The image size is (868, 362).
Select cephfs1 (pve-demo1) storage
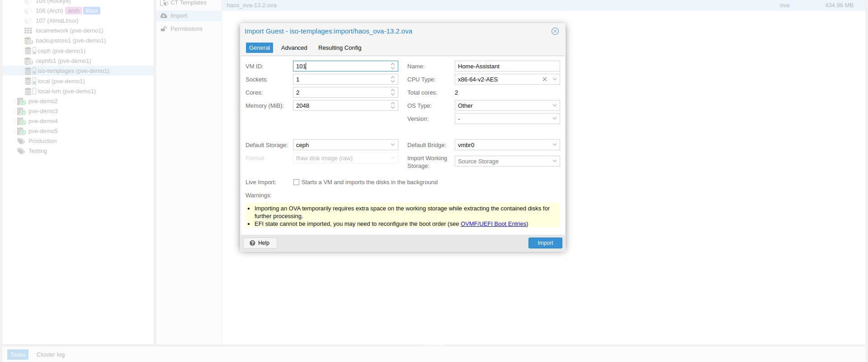coord(63,61)
